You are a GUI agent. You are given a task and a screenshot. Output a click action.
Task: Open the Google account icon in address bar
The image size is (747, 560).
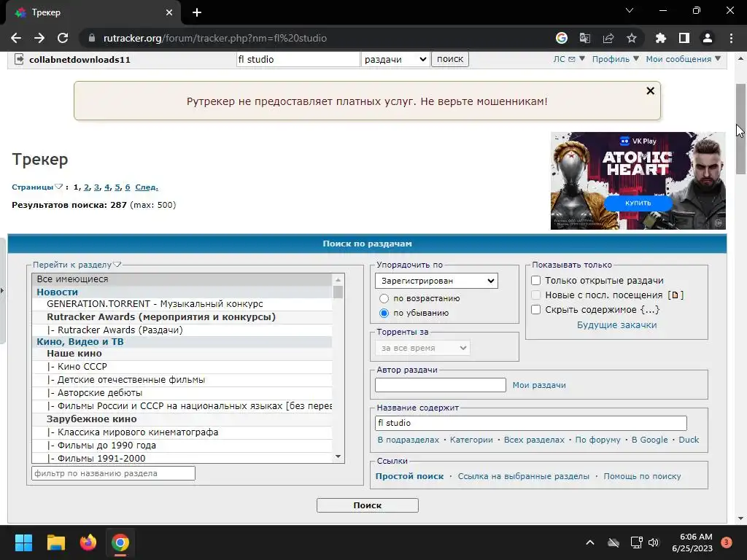coord(562,38)
